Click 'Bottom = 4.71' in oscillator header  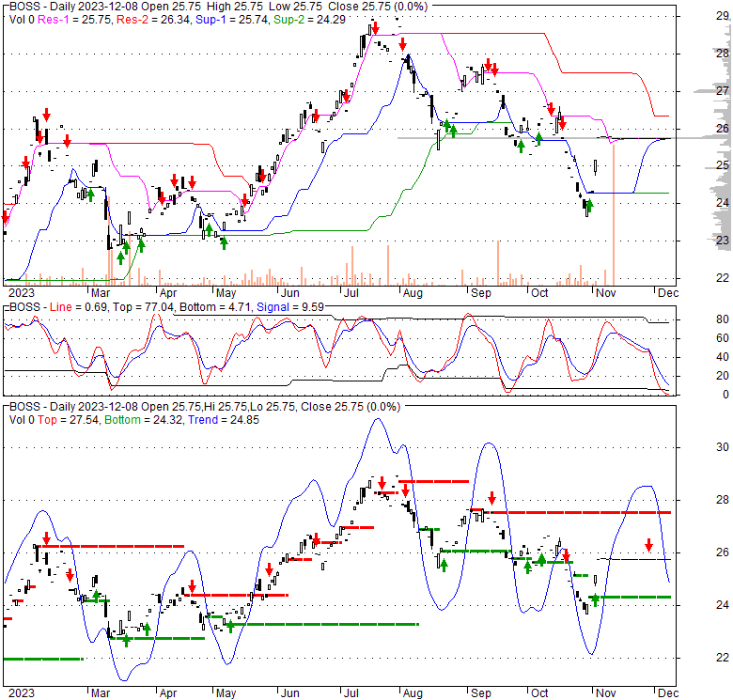216,307
